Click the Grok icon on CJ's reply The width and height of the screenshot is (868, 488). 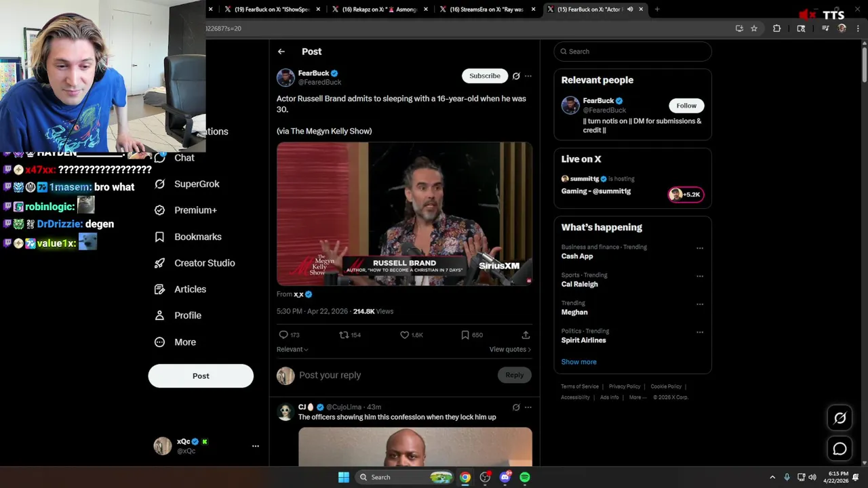pyautogui.click(x=516, y=407)
